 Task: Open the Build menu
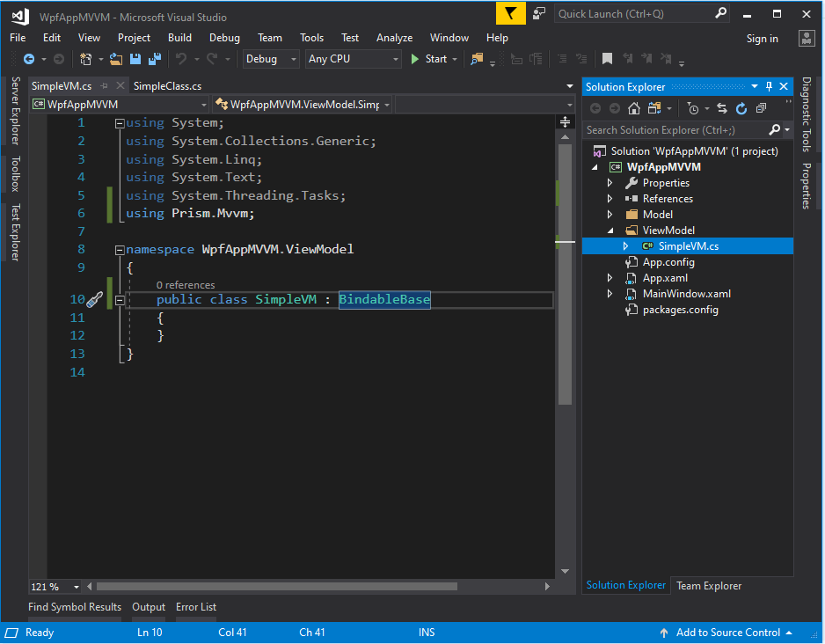pyautogui.click(x=179, y=37)
